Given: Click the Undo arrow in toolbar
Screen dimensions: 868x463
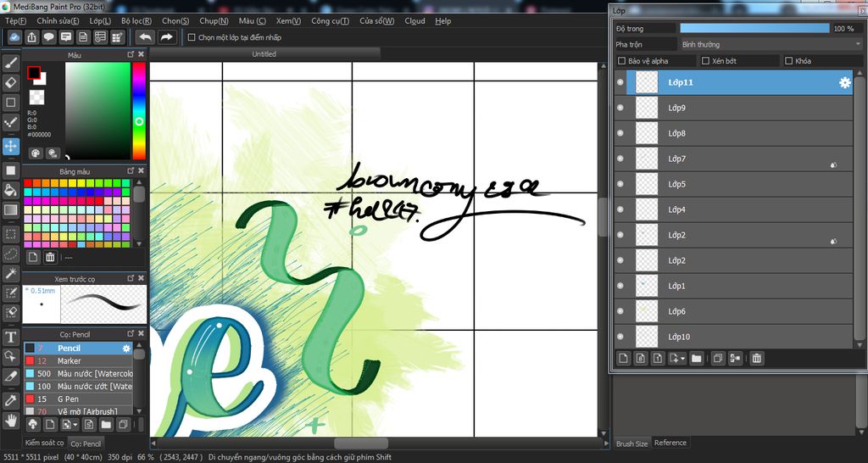Looking at the screenshot, I should click(146, 37).
